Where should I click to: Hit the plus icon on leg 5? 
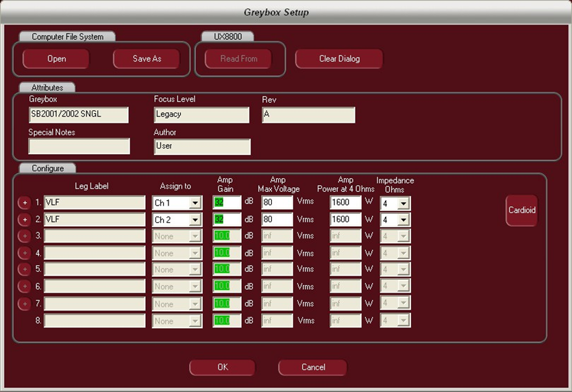[x=24, y=270]
